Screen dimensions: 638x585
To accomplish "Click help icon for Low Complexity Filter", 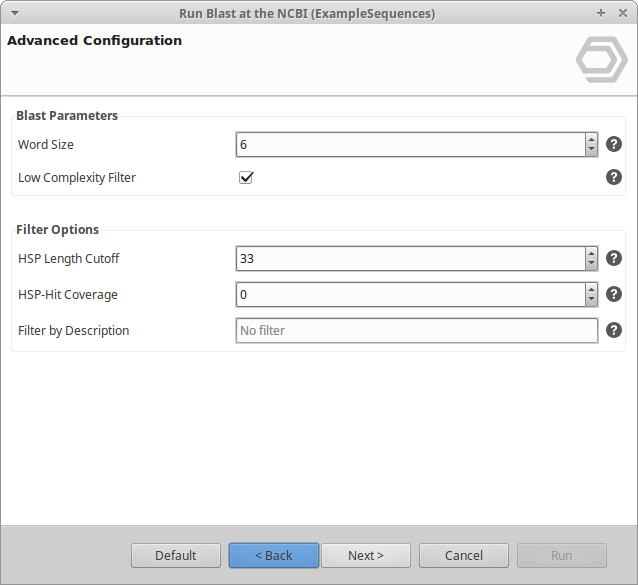I will [x=614, y=177].
